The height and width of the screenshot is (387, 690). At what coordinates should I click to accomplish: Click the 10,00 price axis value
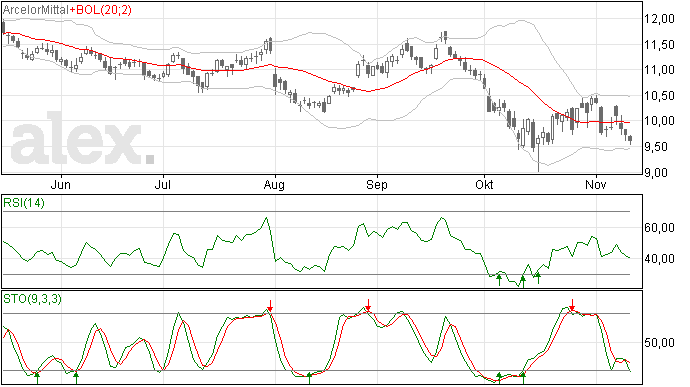(659, 121)
